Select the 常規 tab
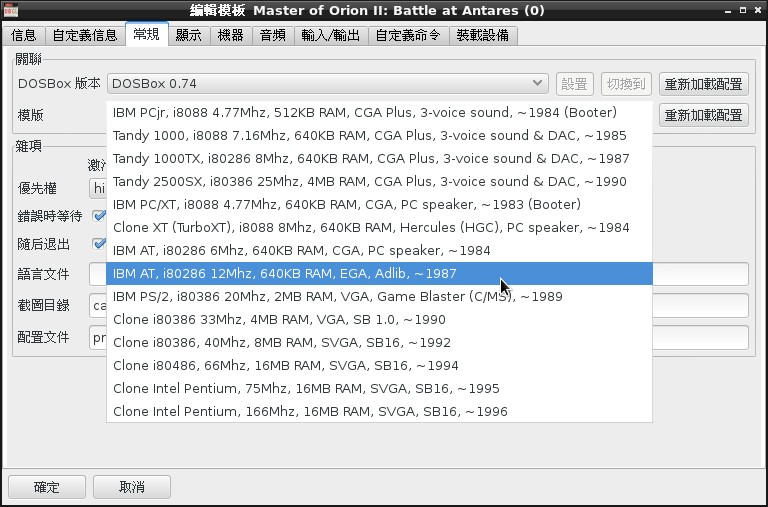Image resolution: width=768 pixels, height=507 pixels. (x=146, y=34)
